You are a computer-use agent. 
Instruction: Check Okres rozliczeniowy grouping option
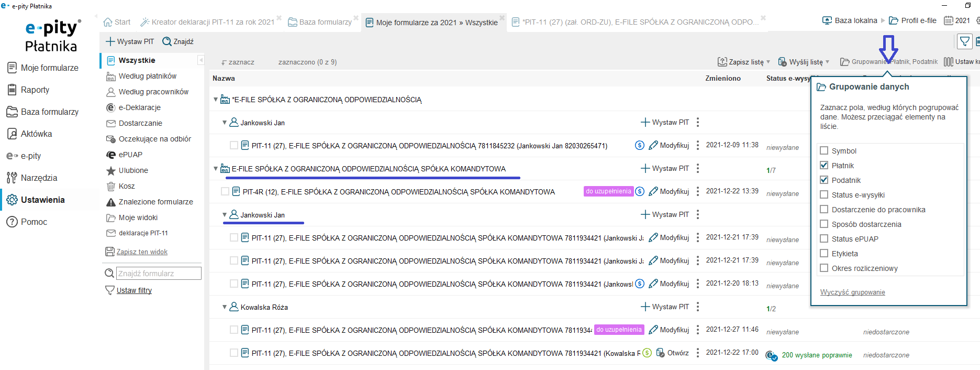(x=824, y=268)
